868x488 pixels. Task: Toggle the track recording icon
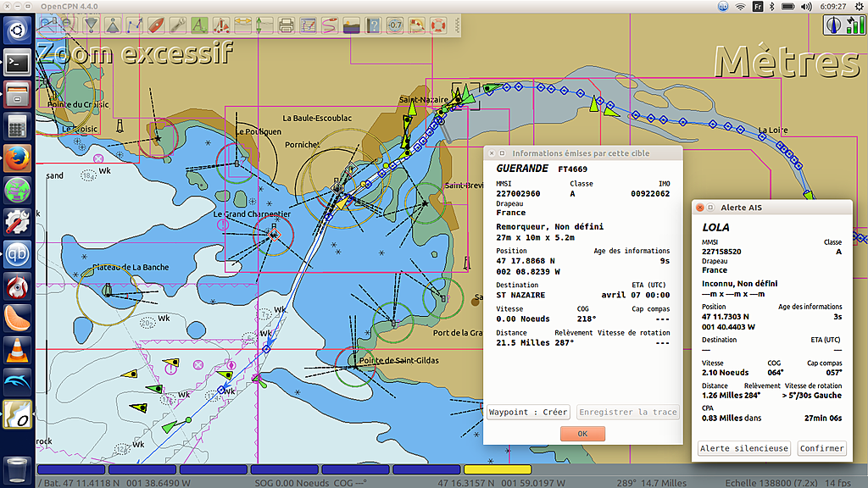[330, 25]
